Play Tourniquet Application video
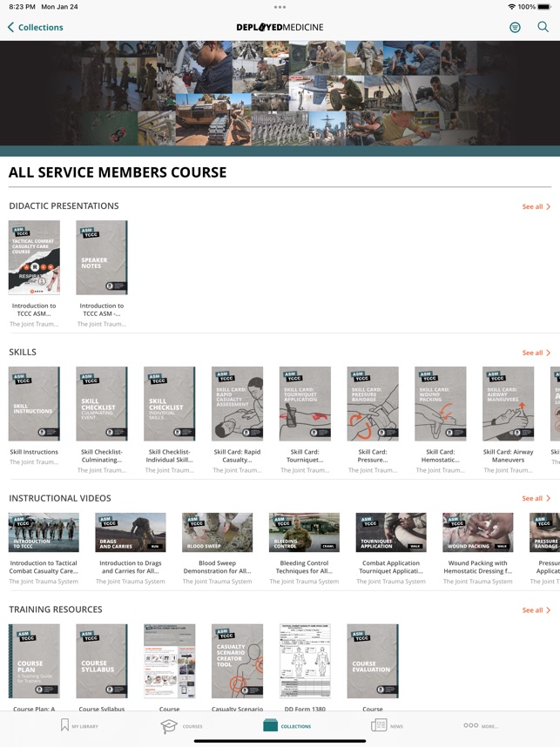The height and width of the screenshot is (747, 560). pos(391,532)
